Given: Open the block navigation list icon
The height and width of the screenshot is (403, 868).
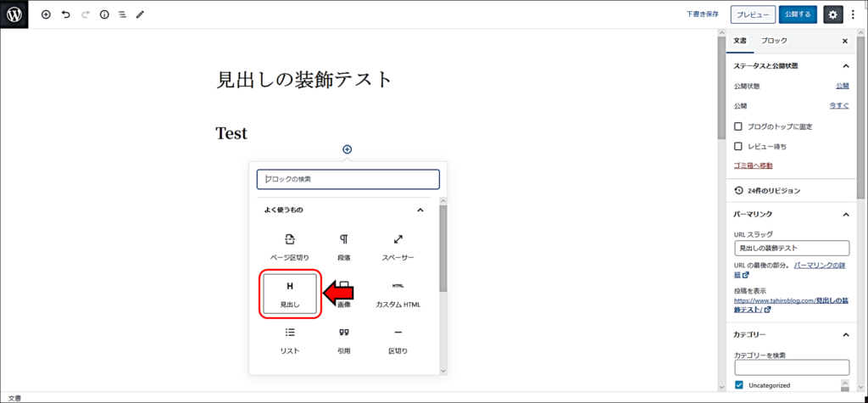Looking at the screenshot, I should pyautogui.click(x=122, y=14).
